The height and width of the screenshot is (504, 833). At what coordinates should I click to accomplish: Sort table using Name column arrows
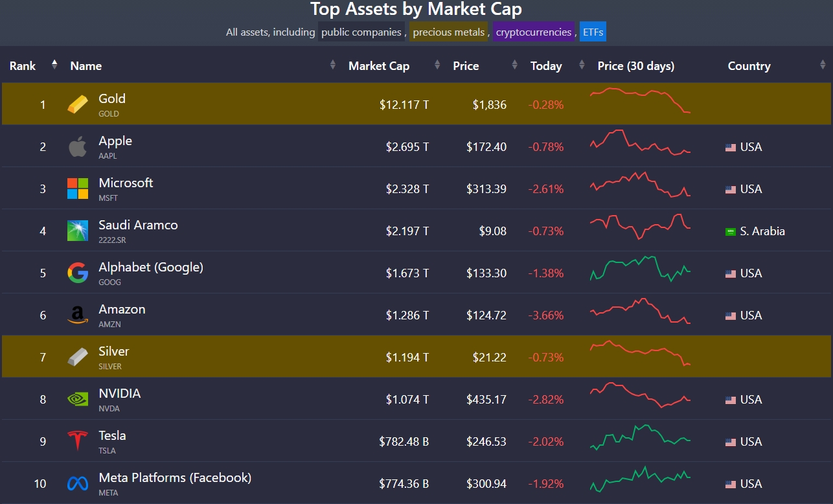(332, 65)
